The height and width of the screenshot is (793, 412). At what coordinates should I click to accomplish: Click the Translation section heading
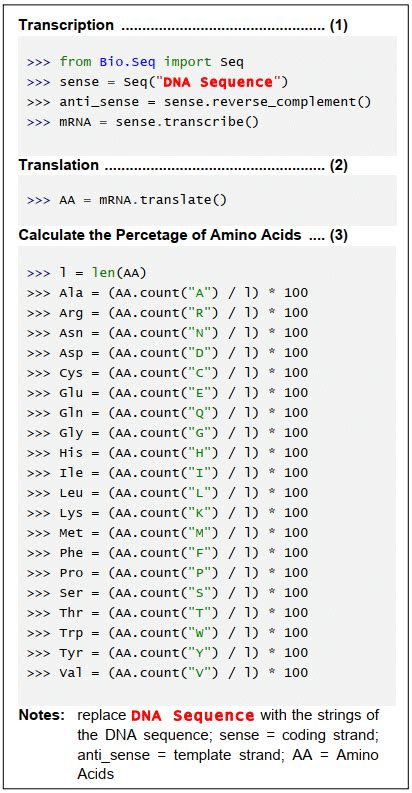point(59,165)
